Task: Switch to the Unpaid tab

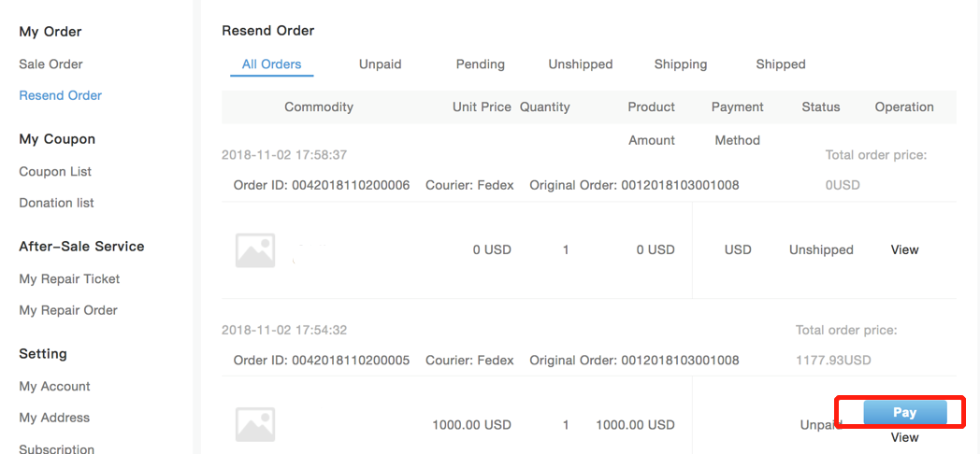Action: [380, 64]
